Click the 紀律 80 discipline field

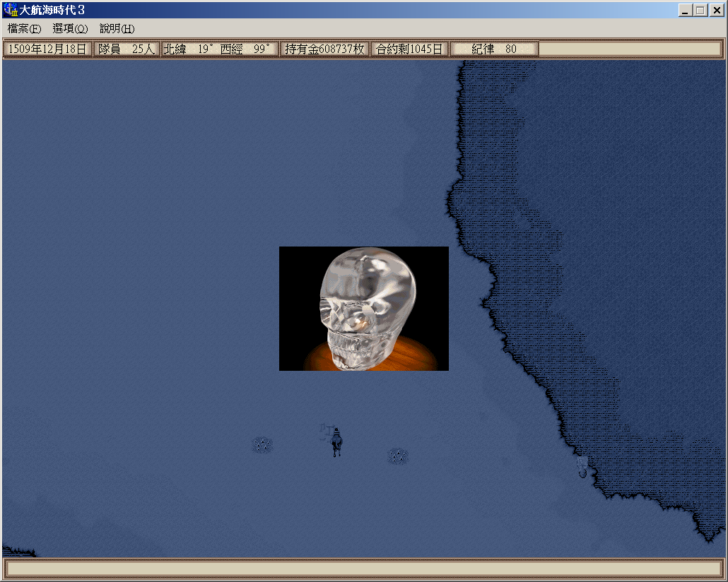pos(494,49)
